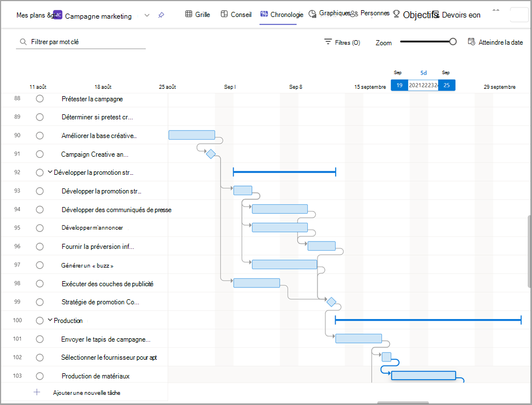The height and width of the screenshot is (405, 532).
Task: Select the Exécuter des couches de publicité bar
Action: (x=256, y=283)
